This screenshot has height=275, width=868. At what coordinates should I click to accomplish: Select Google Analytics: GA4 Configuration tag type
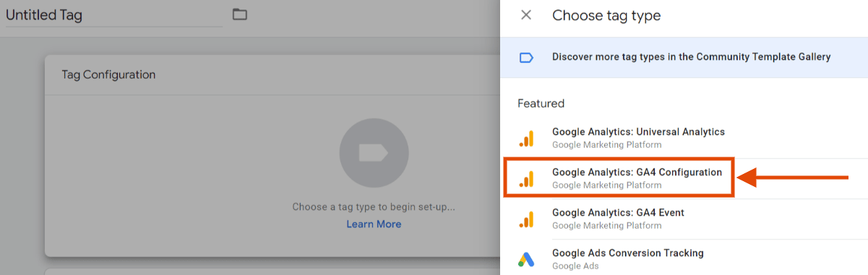tap(619, 178)
